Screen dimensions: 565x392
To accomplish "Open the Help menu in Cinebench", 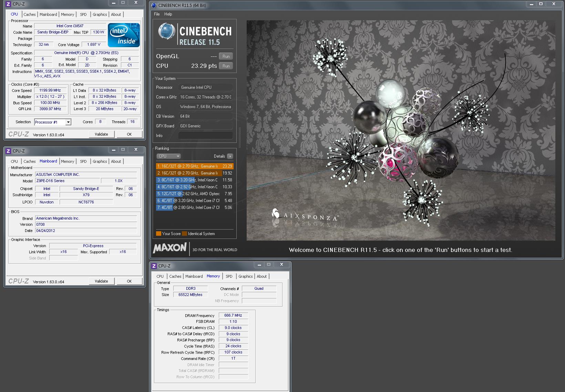I will (x=168, y=14).
